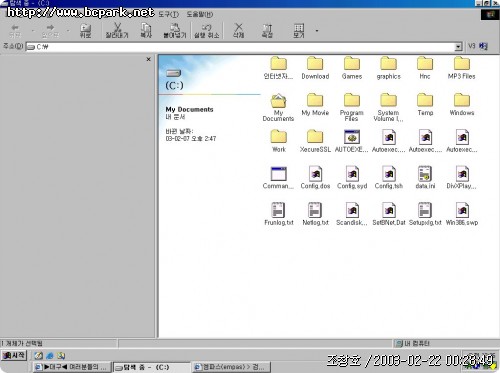This screenshot has height=373, width=500.
Task: Select the Program Files folder
Action: click(x=352, y=107)
